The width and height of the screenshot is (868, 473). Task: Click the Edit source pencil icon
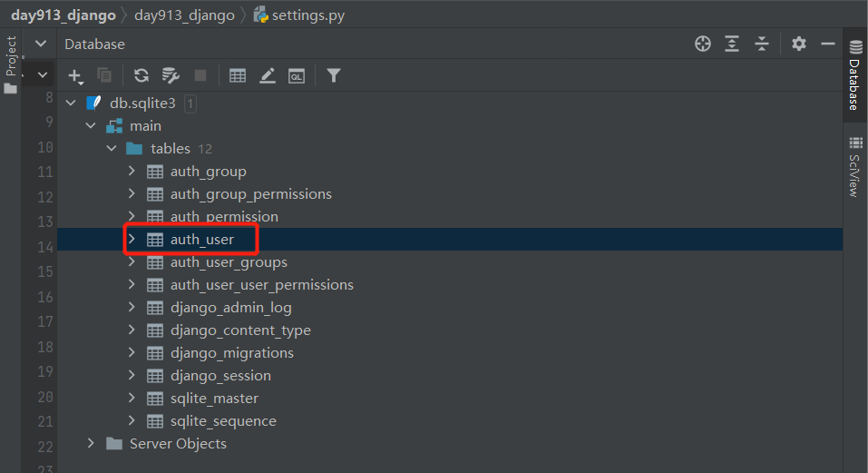[267, 76]
